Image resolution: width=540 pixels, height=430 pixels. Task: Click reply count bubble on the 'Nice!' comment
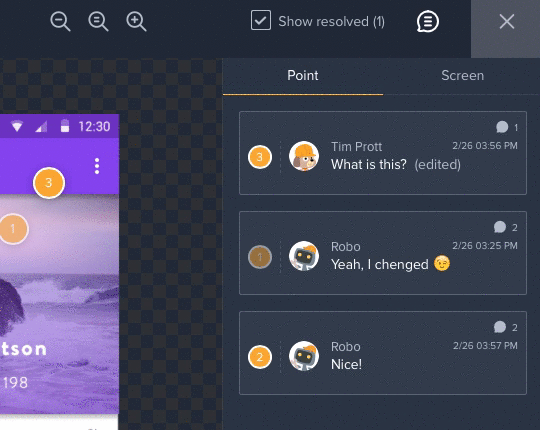tap(505, 327)
